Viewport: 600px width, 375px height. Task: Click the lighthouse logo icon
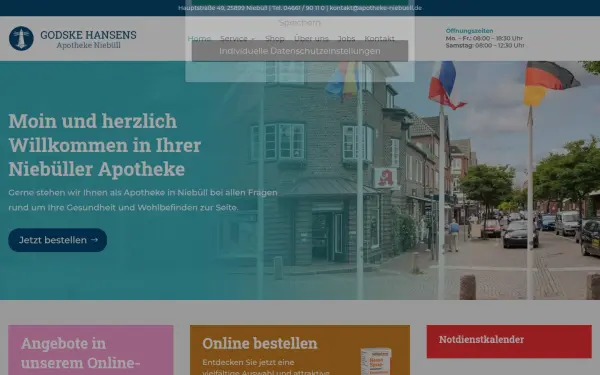21,38
